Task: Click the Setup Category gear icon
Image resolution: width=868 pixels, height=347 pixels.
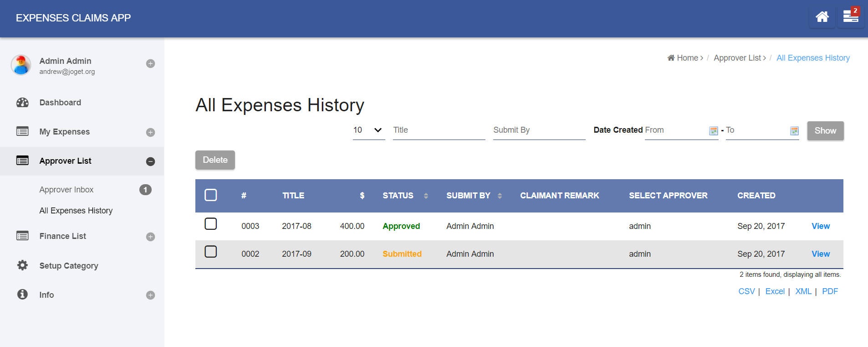Action: click(22, 265)
